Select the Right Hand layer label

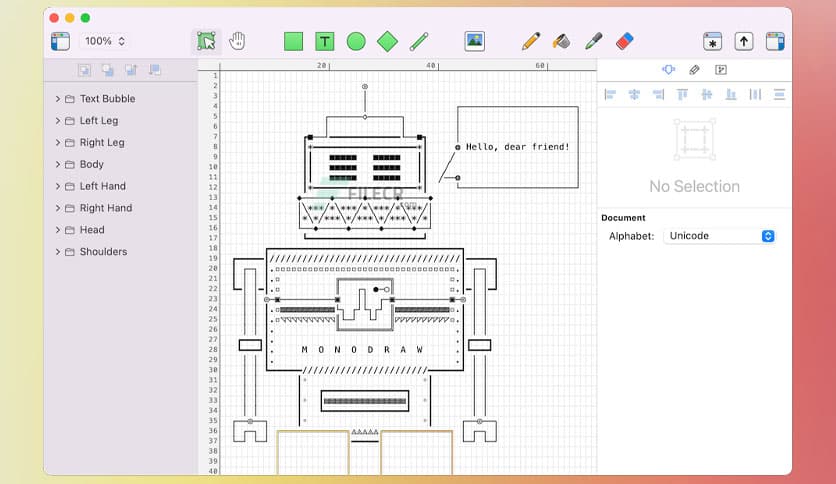click(106, 208)
